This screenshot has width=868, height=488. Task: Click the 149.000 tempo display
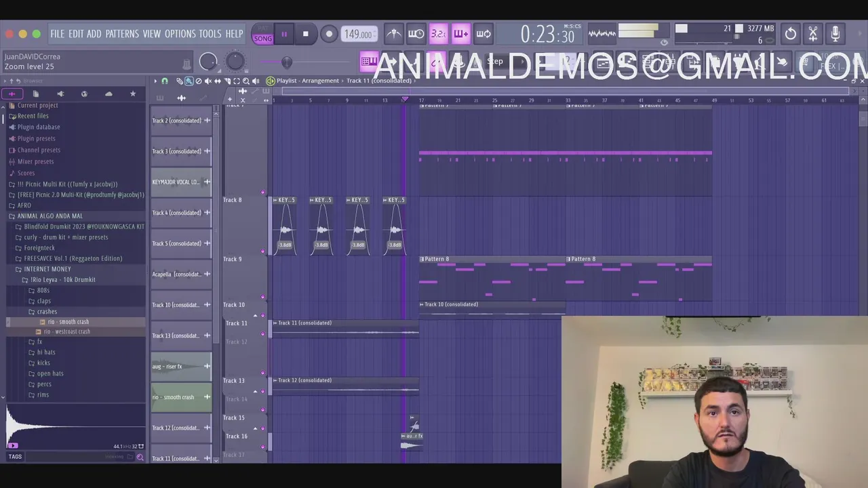[x=358, y=34]
